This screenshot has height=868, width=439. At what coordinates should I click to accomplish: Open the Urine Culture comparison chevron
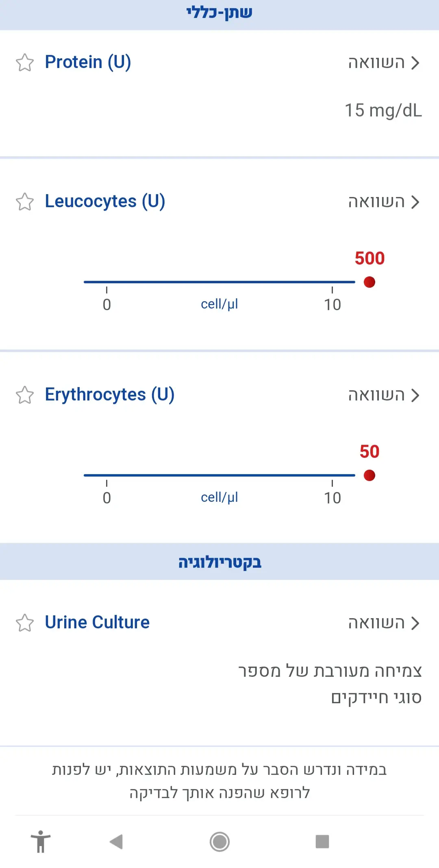(415, 623)
